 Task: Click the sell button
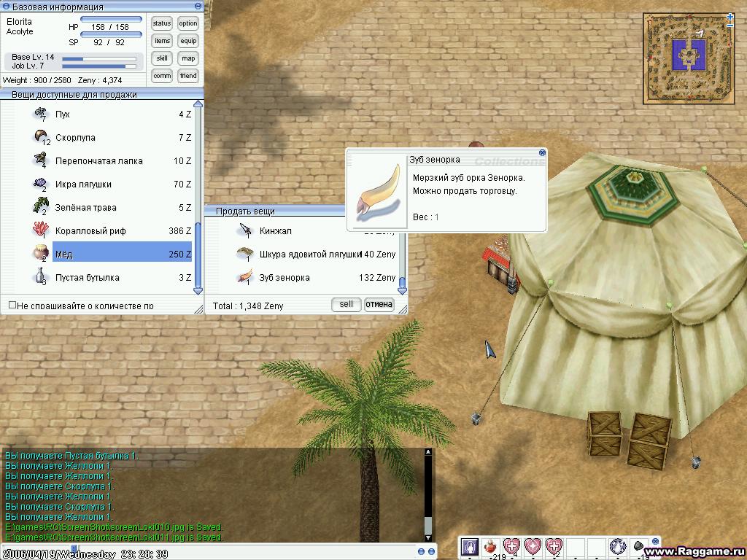346,304
